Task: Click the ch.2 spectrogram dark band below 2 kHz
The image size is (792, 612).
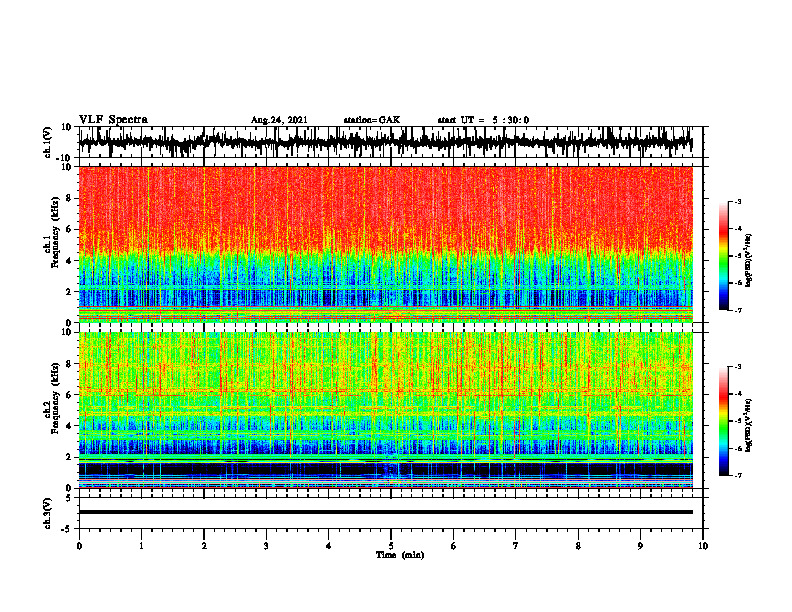Action: (385, 469)
